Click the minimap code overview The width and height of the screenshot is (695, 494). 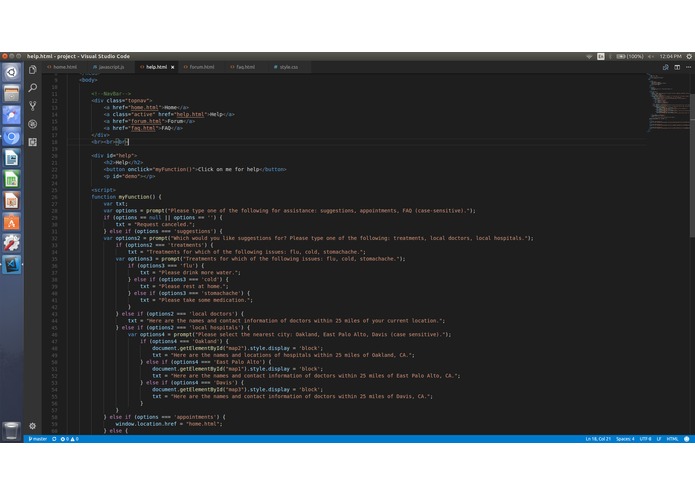pyautogui.click(x=668, y=103)
